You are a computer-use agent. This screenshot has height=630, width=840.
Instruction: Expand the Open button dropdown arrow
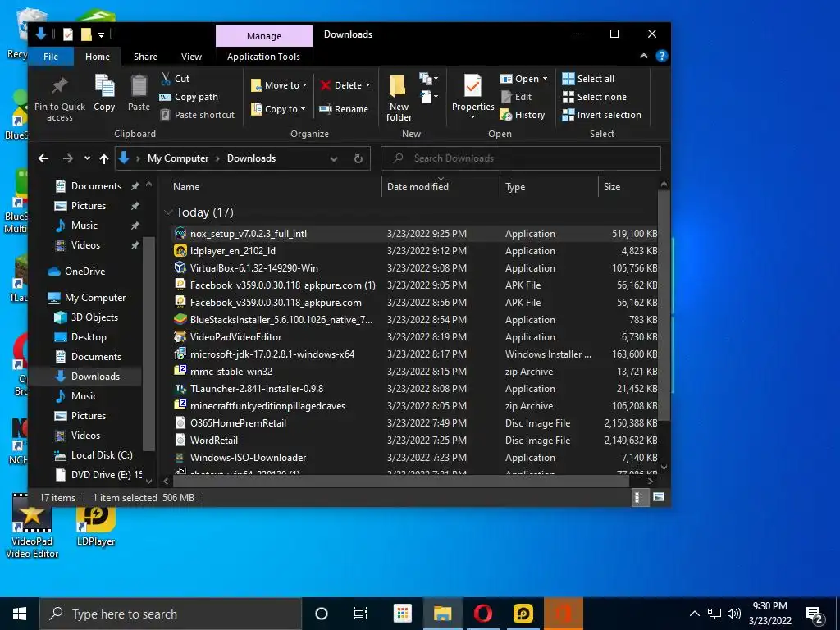[x=546, y=79]
